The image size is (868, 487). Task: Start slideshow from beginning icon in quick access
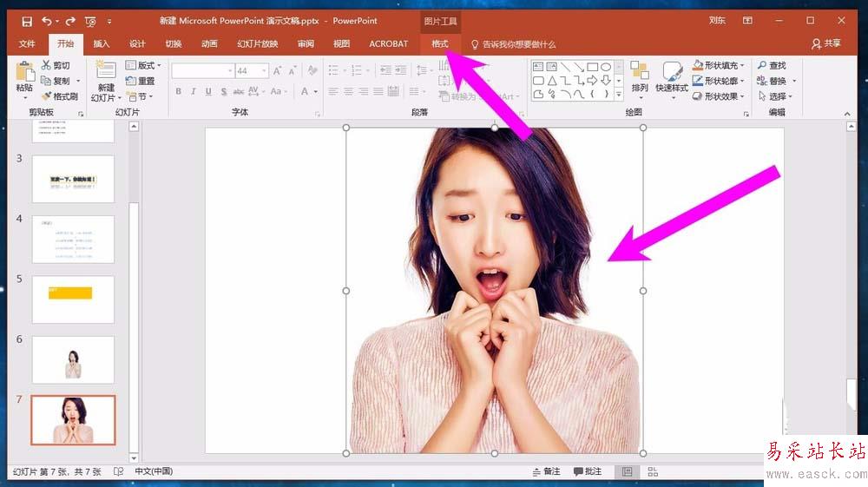[x=90, y=22]
